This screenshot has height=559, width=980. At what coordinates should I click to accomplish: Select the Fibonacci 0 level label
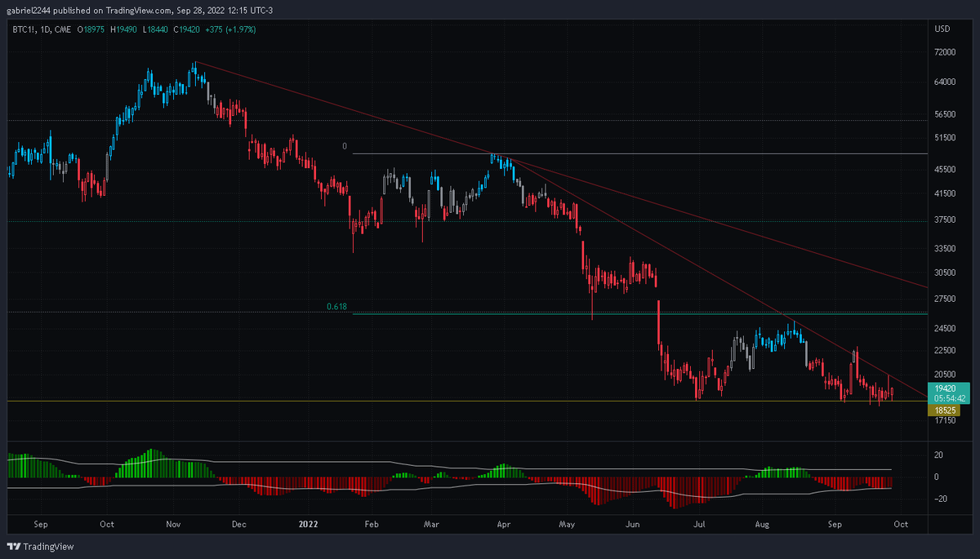pos(344,147)
